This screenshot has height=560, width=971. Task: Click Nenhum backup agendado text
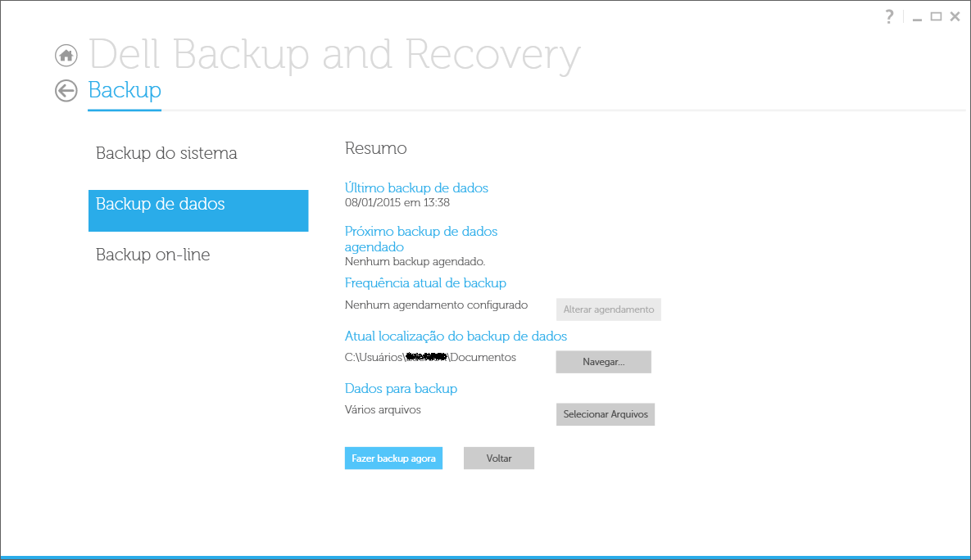(x=415, y=262)
